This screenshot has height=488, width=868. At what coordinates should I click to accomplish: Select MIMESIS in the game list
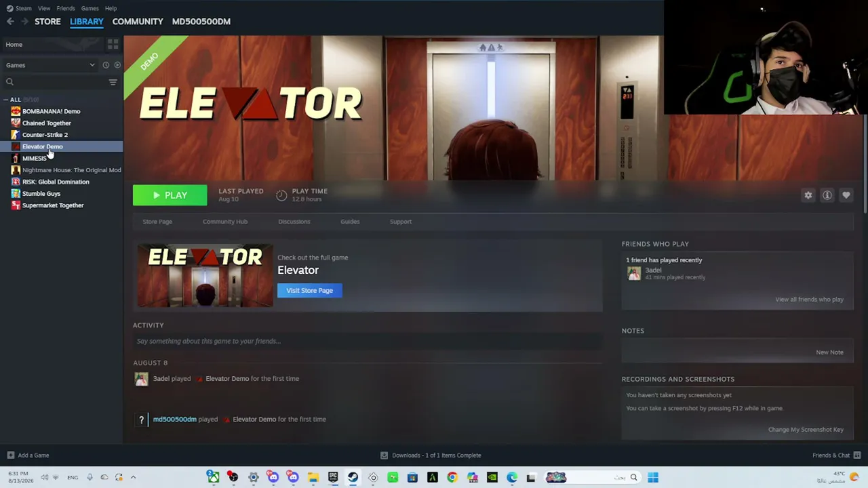[34, 158]
